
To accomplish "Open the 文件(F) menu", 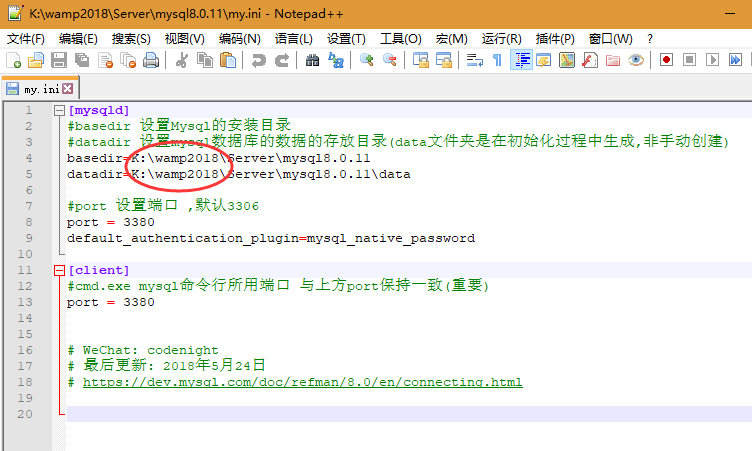I will (26, 39).
